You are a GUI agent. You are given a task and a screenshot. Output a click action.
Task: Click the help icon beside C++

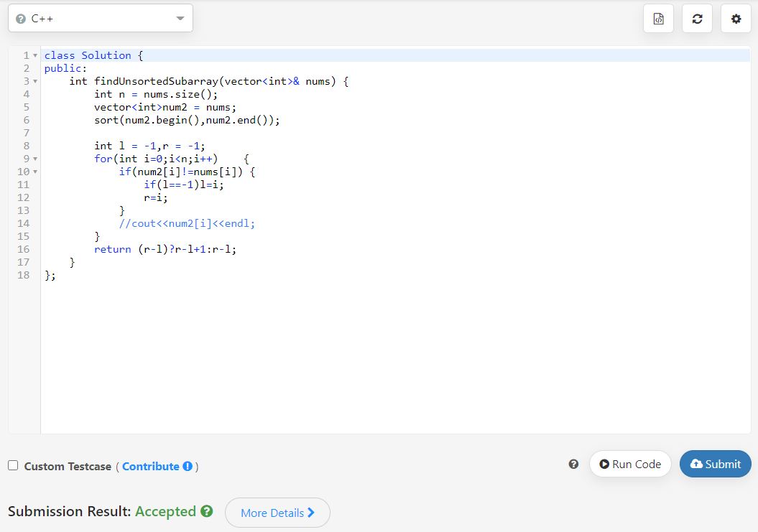(x=21, y=19)
